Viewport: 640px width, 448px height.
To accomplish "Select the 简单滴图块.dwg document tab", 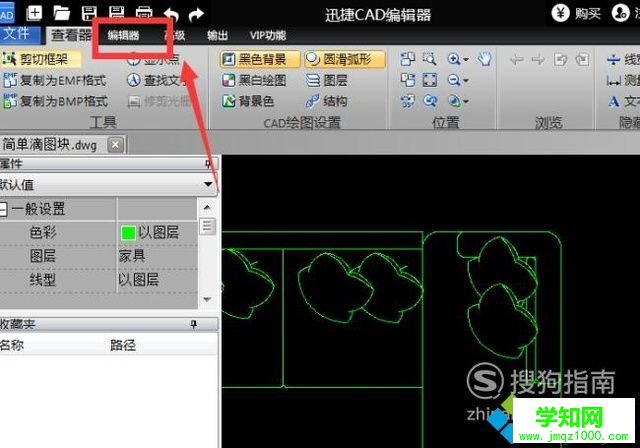I will click(50, 144).
